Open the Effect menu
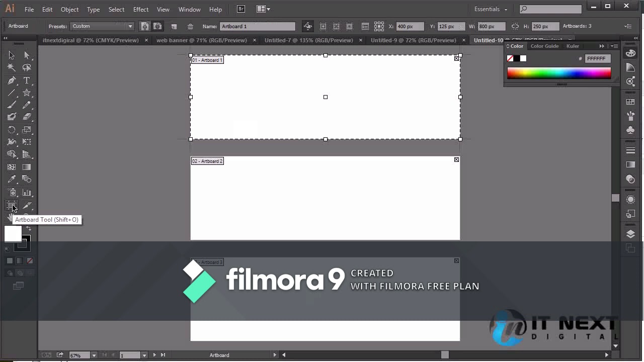The height and width of the screenshot is (362, 644). pyautogui.click(x=141, y=9)
